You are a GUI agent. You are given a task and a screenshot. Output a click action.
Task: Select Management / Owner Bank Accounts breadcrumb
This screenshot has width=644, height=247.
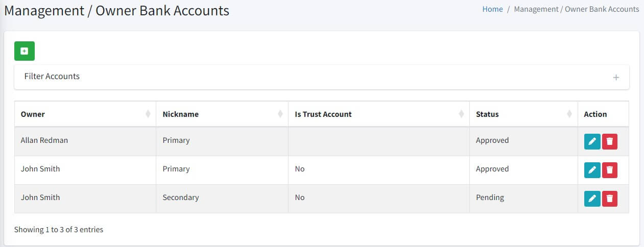pyautogui.click(x=576, y=9)
